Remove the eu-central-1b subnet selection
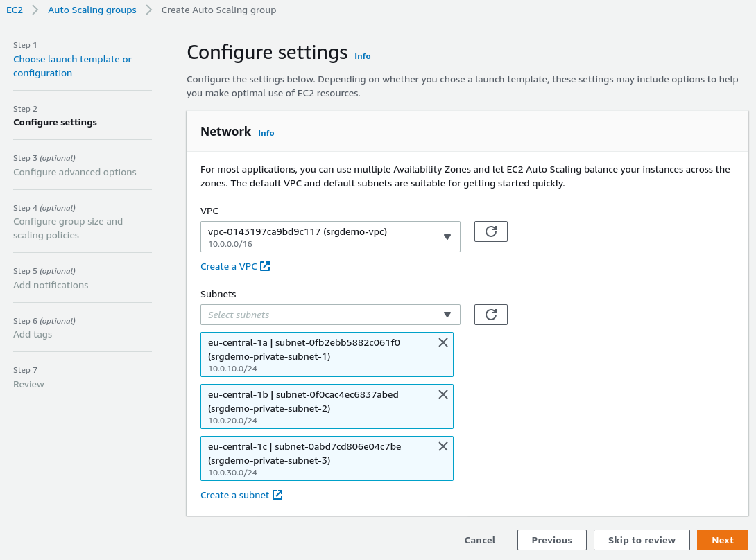 pos(443,394)
